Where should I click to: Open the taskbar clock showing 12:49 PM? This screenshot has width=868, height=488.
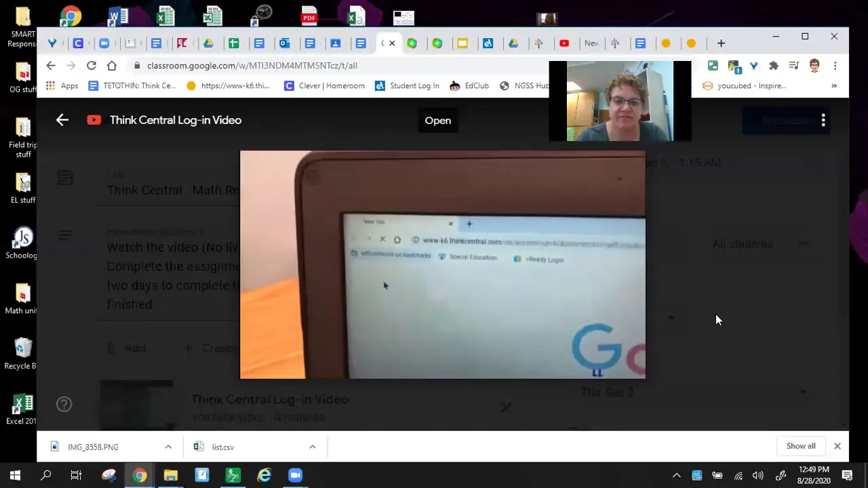click(x=813, y=475)
